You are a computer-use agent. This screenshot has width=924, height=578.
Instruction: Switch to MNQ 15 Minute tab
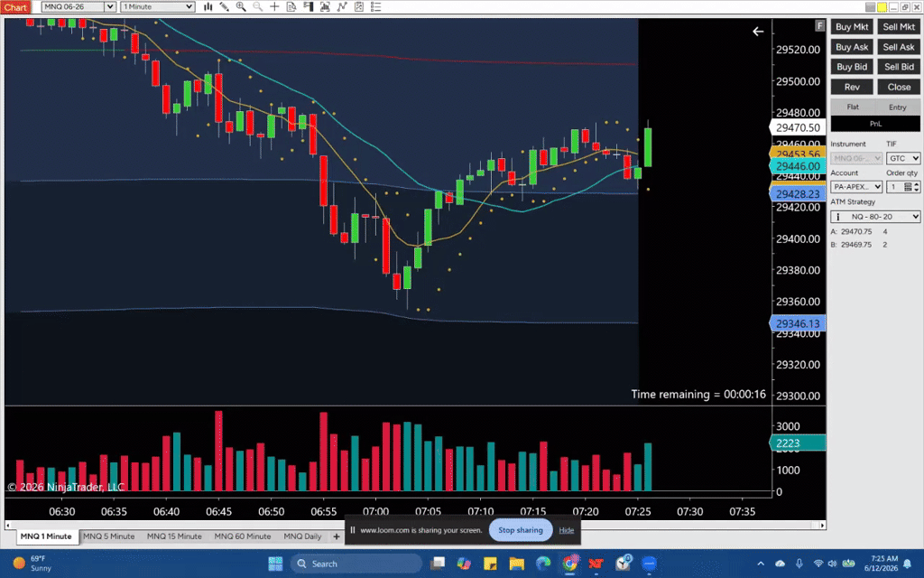click(x=174, y=536)
